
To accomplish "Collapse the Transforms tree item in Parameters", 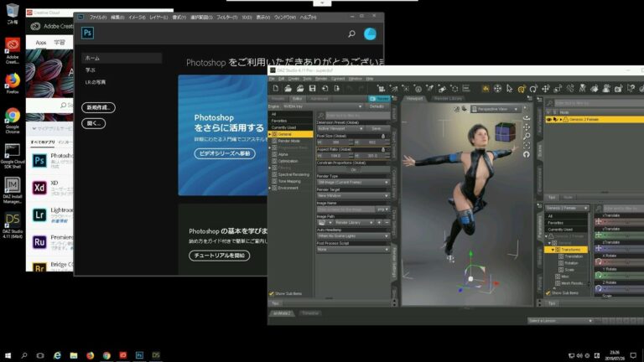I will [x=553, y=250].
